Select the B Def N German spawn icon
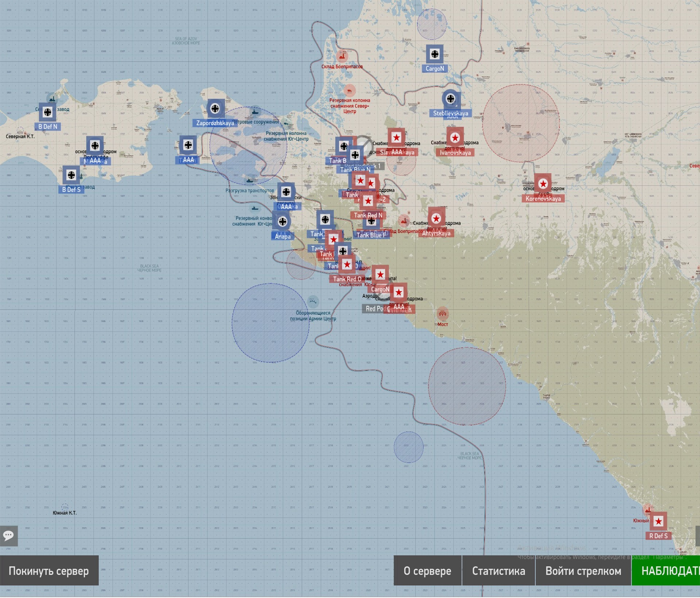 [47, 112]
